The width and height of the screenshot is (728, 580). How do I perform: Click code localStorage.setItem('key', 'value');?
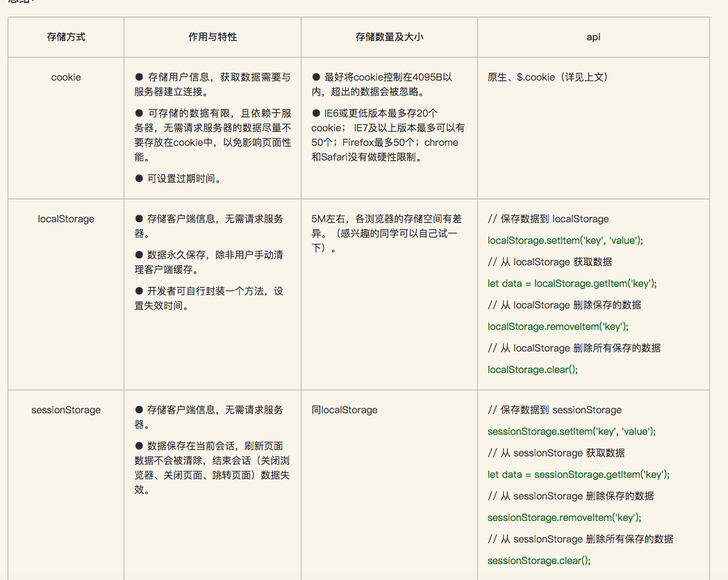click(565, 240)
